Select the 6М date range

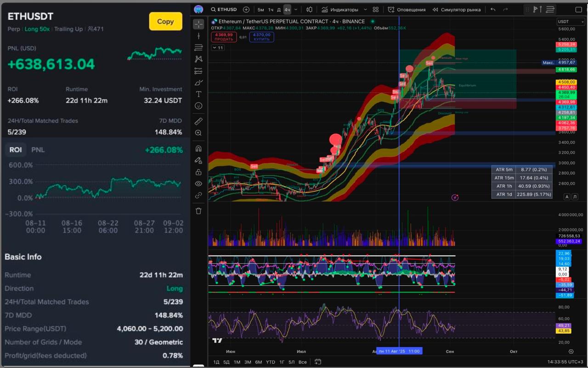point(259,362)
